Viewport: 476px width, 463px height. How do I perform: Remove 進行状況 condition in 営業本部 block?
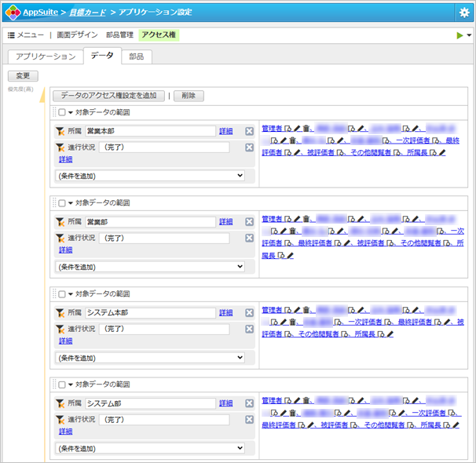coord(249,148)
